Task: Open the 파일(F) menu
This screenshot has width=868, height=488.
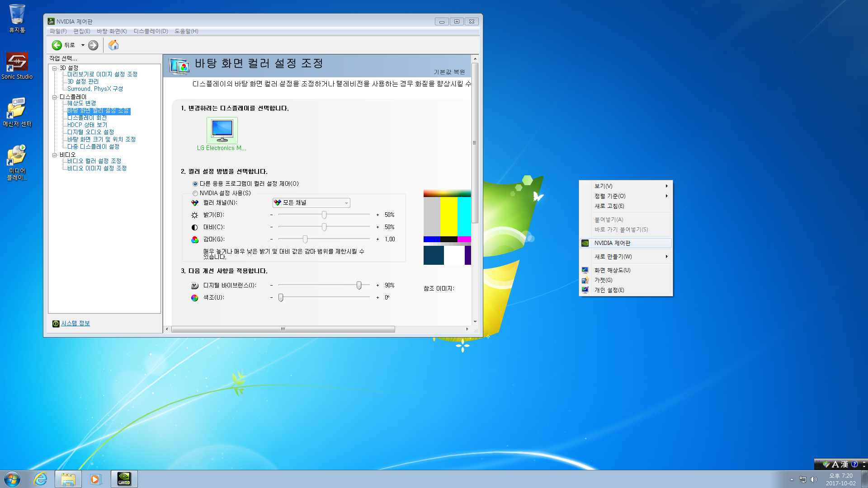Action: click(x=58, y=31)
